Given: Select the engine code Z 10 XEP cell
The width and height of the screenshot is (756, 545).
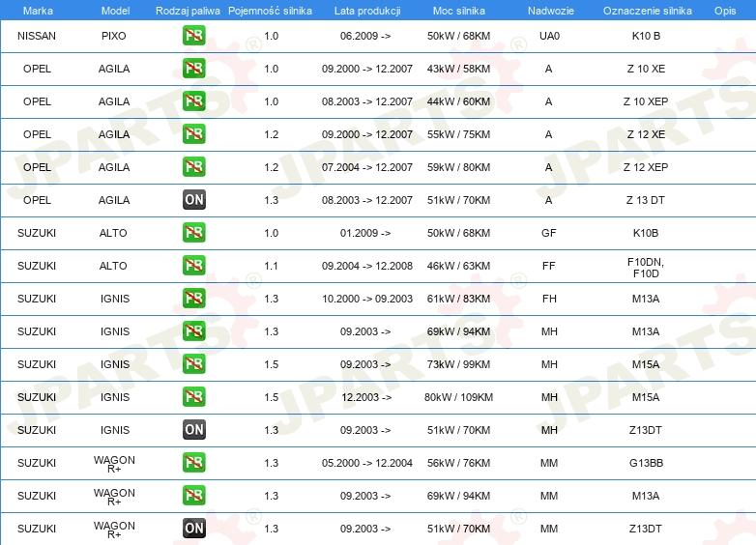Looking at the screenshot, I should pyautogui.click(x=646, y=101).
